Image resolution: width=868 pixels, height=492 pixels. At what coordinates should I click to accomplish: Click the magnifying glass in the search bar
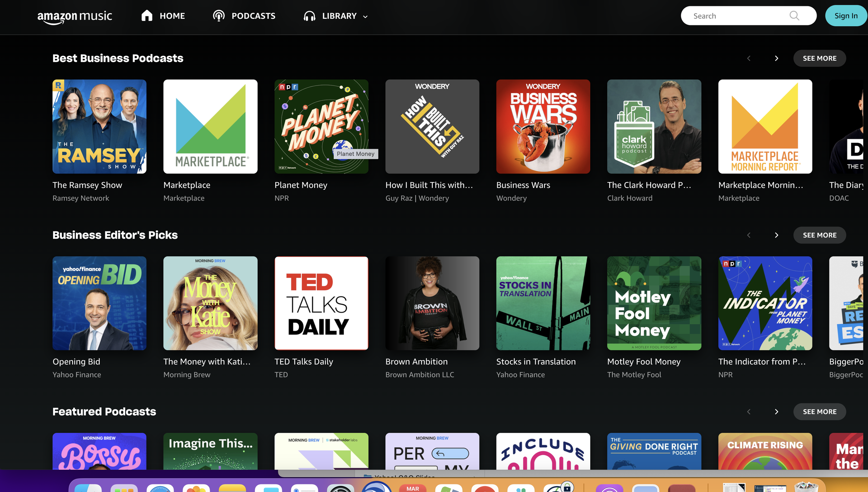coord(795,16)
